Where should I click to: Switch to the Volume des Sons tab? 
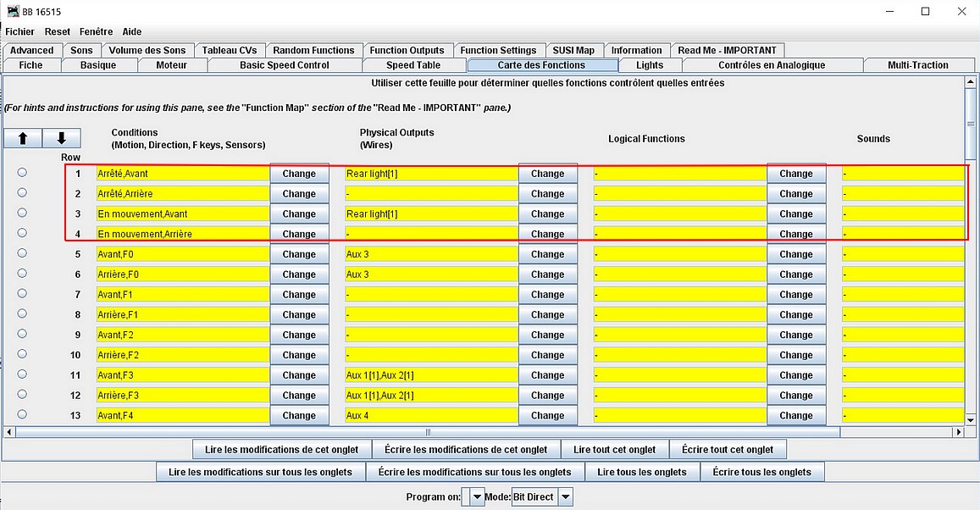[x=147, y=51]
